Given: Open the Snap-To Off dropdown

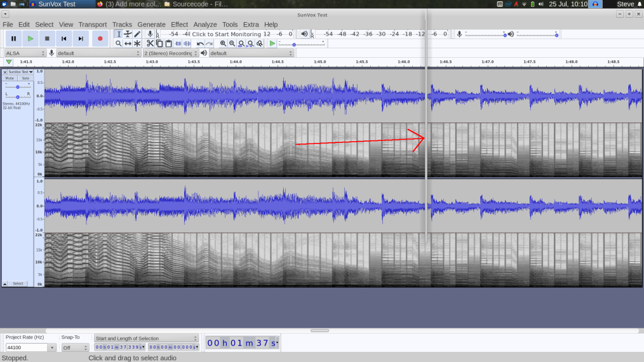Looking at the screenshot, I should tap(75, 347).
